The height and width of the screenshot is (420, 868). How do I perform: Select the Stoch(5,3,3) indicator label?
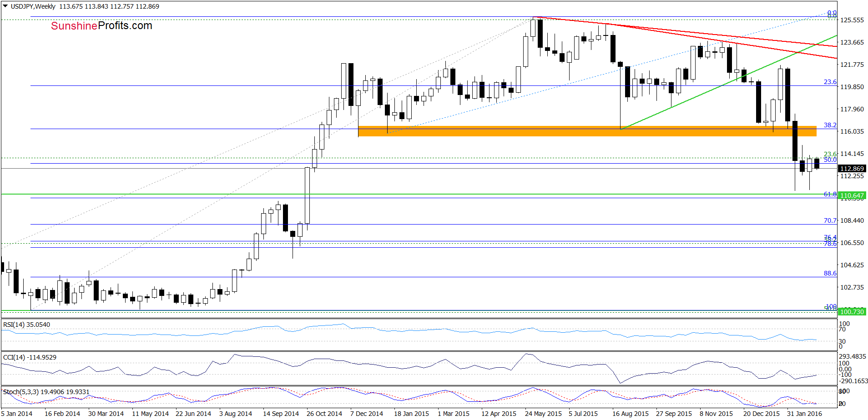coord(46,392)
